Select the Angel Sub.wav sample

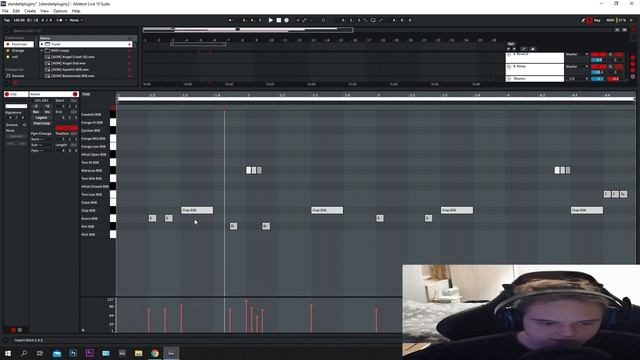point(69,63)
